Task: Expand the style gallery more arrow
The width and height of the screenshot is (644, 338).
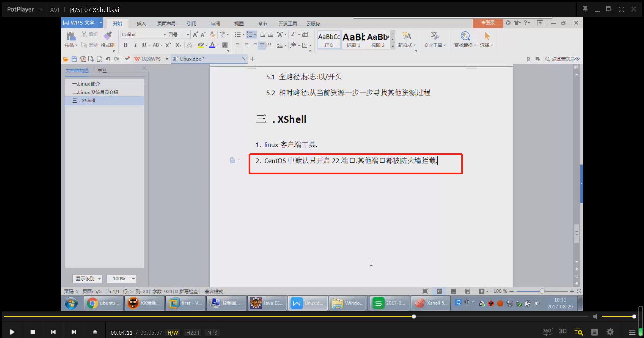Action: [393, 46]
